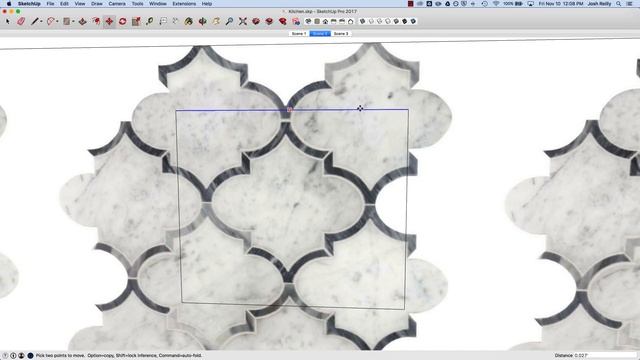Select the Orbit tool

202,21
